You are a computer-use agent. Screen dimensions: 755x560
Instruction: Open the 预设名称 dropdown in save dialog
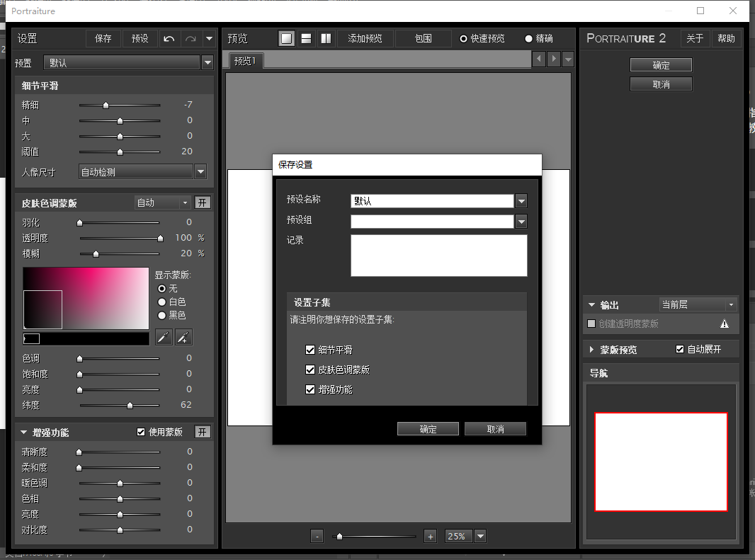521,200
